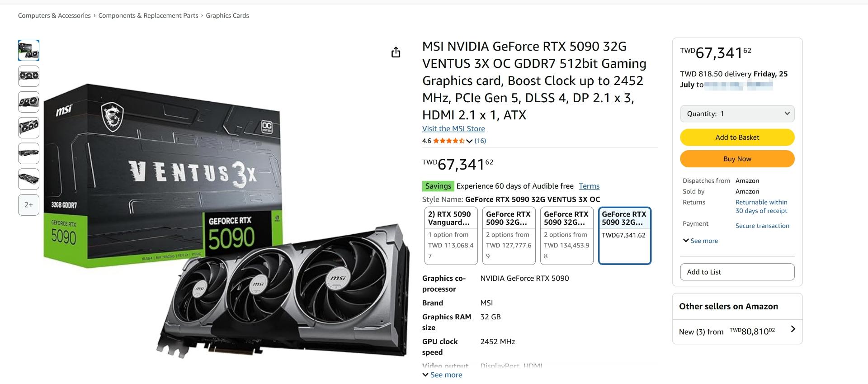Viewport: 868px width, 384px height.
Task: Open the Audible Terms link
Action: click(x=589, y=186)
